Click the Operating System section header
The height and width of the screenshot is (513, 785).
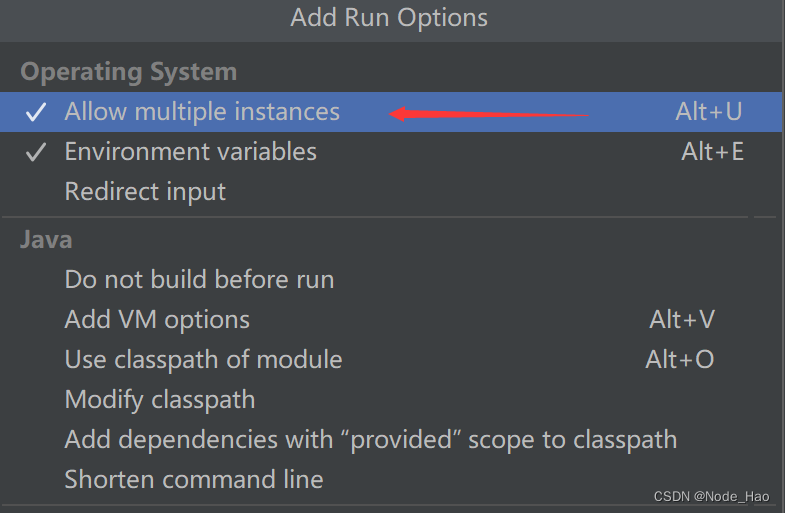128,72
